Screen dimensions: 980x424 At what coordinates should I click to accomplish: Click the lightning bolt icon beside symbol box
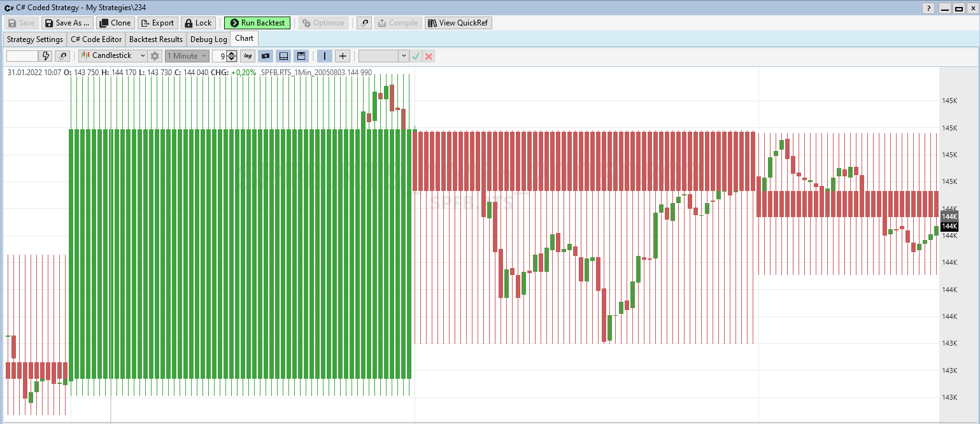coord(46,56)
